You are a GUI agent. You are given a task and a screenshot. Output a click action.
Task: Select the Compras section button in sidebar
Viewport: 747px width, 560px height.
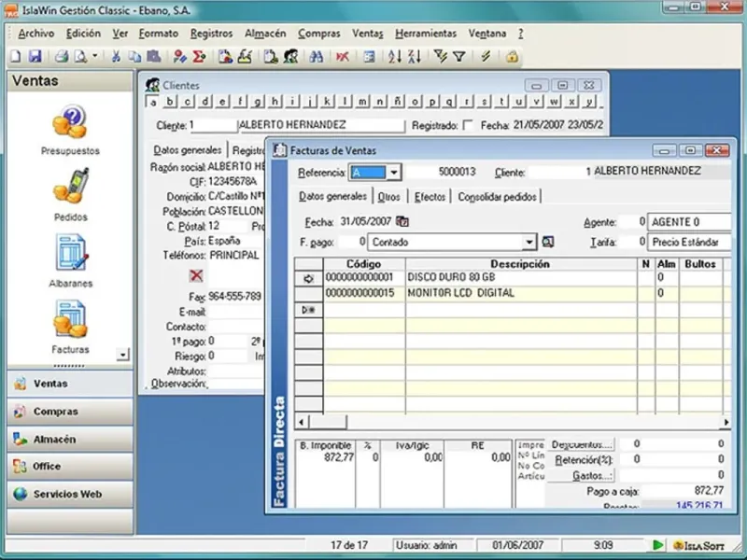tap(70, 412)
